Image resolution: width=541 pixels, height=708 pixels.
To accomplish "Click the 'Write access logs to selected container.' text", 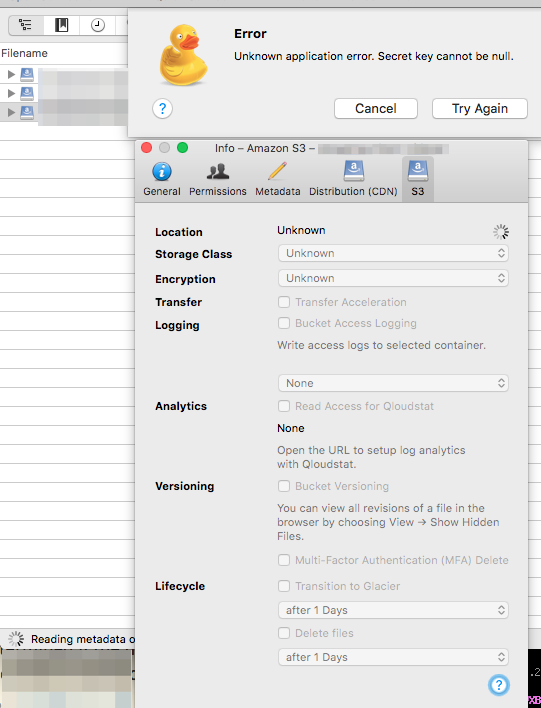I will click(x=382, y=345).
